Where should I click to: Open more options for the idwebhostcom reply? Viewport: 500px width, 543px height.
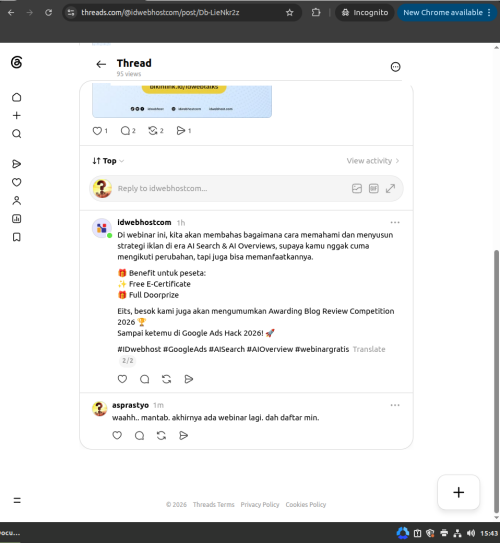(395, 222)
